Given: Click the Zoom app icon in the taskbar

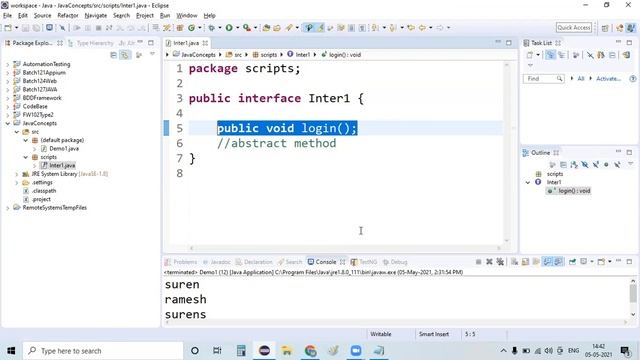Looking at the screenshot, I should click(356, 351).
